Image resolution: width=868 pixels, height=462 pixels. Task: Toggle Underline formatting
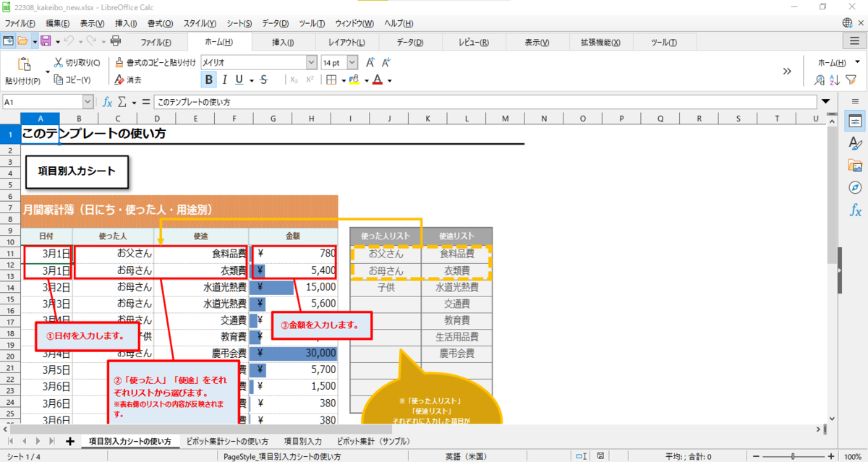tap(239, 80)
